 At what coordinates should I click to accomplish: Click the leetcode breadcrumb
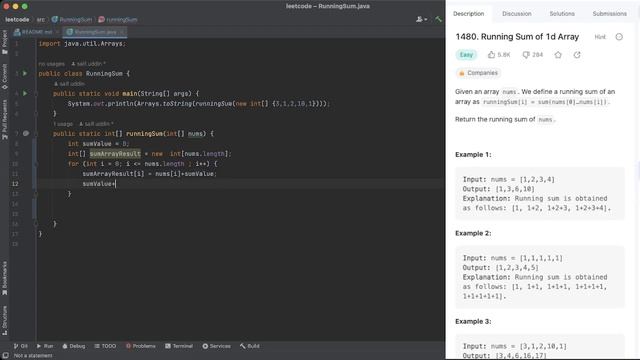point(17,20)
